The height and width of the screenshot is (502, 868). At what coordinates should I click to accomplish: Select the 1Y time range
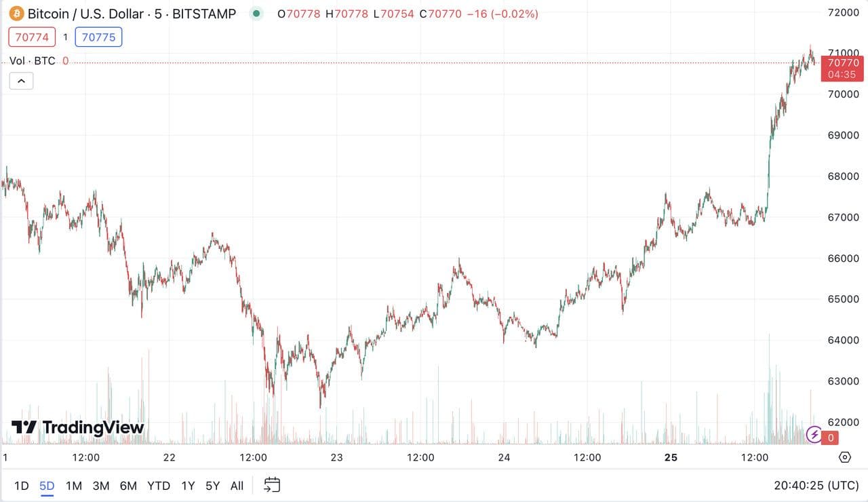pyautogui.click(x=188, y=486)
